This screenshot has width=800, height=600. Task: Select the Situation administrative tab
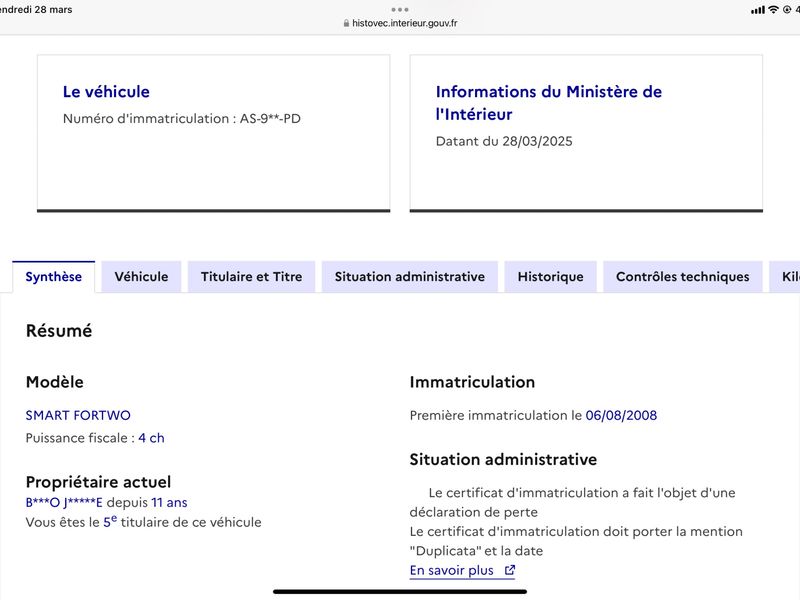tap(410, 277)
